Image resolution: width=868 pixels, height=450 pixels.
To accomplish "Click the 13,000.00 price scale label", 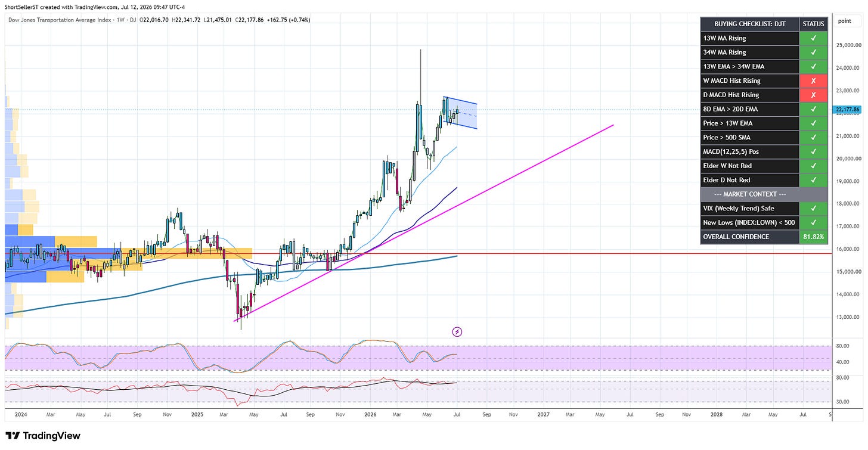I will click(848, 317).
